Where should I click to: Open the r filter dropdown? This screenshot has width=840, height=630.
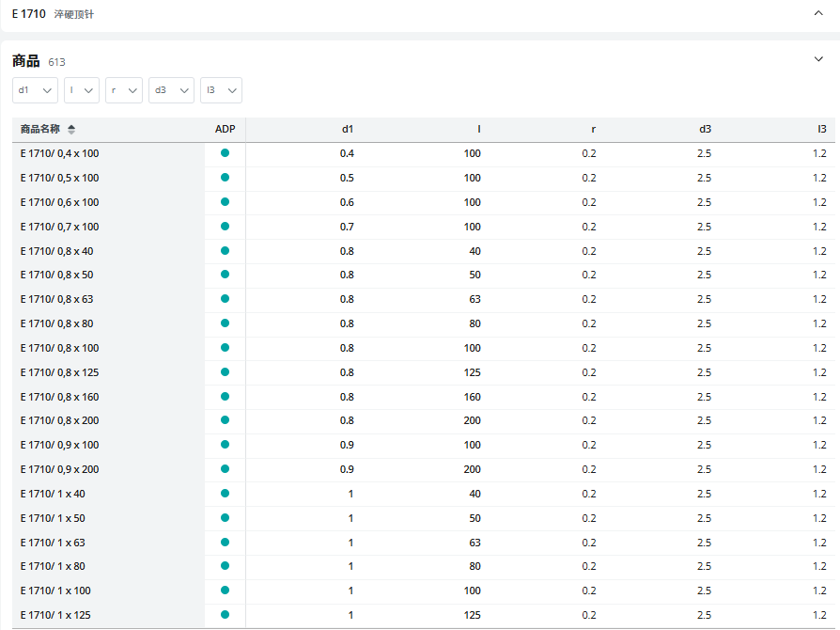[124, 90]
